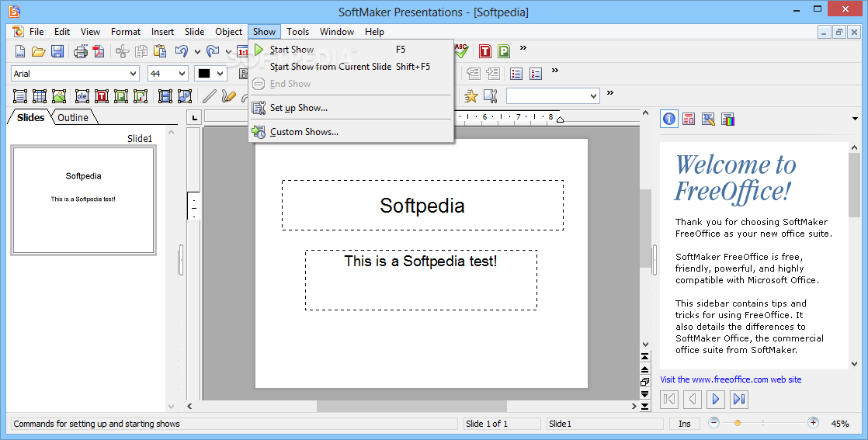Choose Start Show from Current Slide
Image resolution: width=868 pixels, height=440 pixels.
pyautogui.click(x=351, y=67)
